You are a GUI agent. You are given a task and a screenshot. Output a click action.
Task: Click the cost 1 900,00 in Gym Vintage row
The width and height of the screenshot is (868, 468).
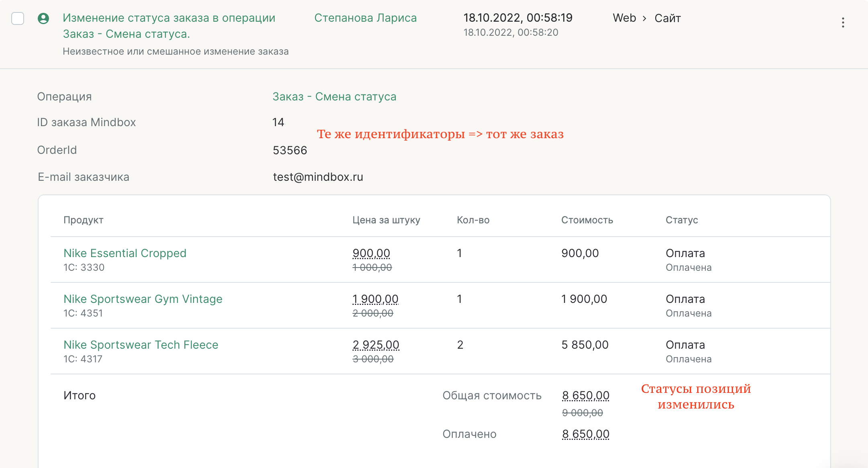pos(584,299)
